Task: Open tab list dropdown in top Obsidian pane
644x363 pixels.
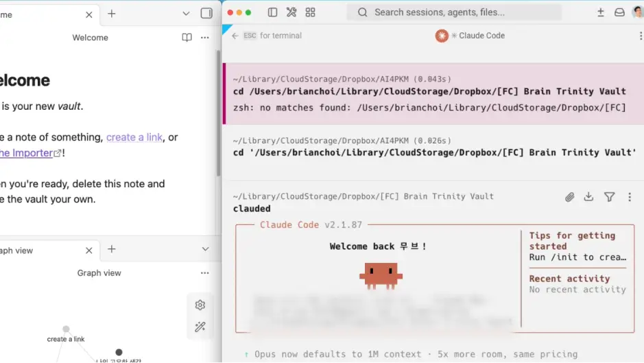Action: (x=186, y=14)
